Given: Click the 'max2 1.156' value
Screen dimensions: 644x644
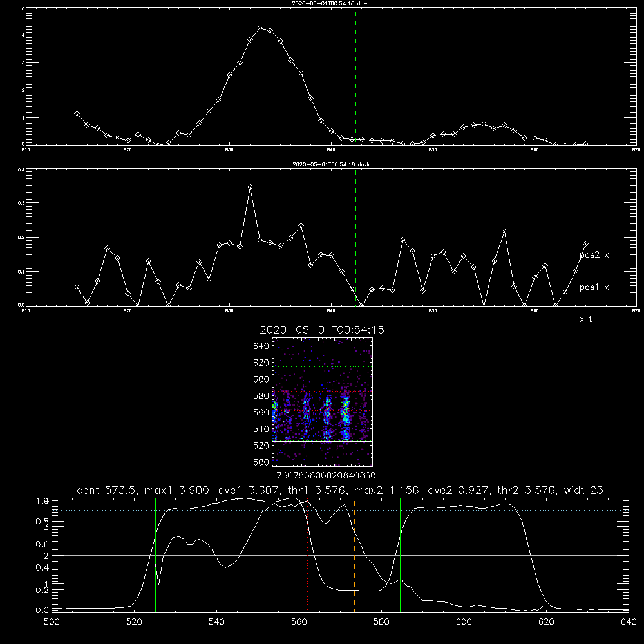Looking at the screenshot, I should tap(386, 490).
